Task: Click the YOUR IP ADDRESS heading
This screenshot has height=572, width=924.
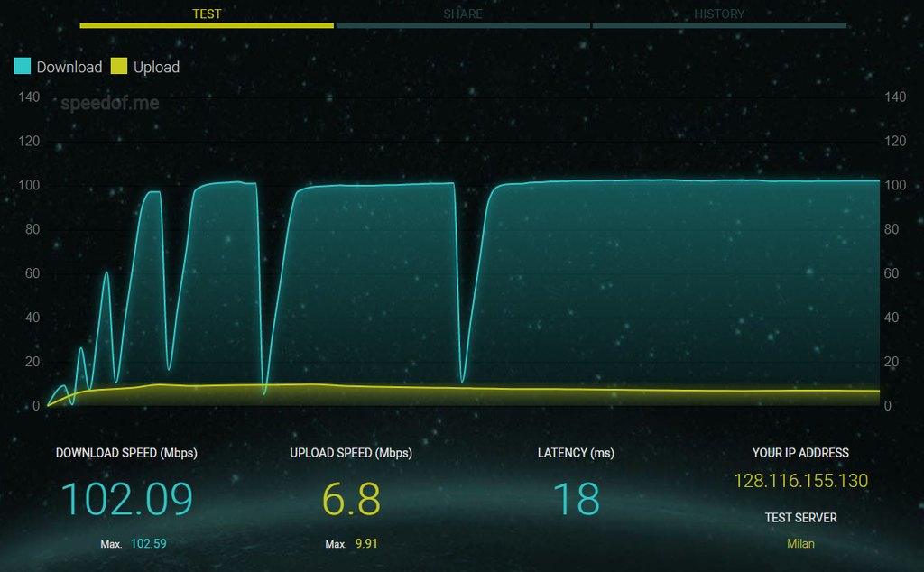Action: (x=800, y=453)
